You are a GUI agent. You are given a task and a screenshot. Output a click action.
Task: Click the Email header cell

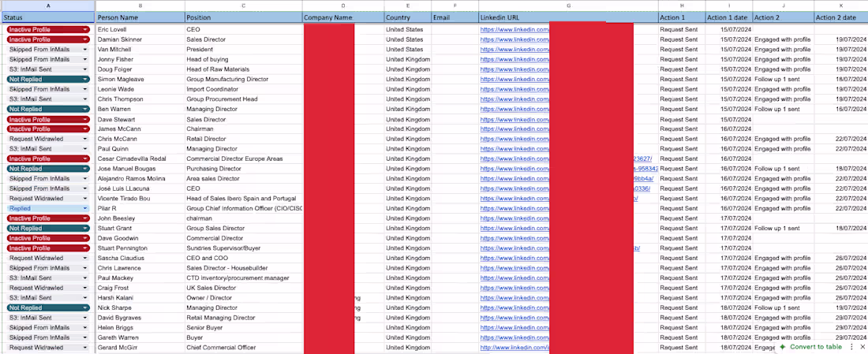(455, 17)
